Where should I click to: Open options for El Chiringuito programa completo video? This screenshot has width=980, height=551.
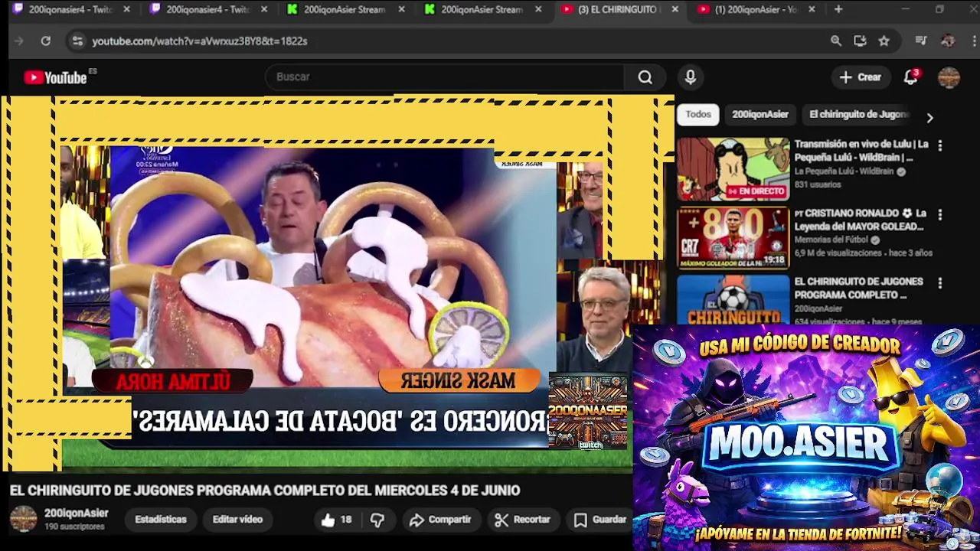coord(939,283)
